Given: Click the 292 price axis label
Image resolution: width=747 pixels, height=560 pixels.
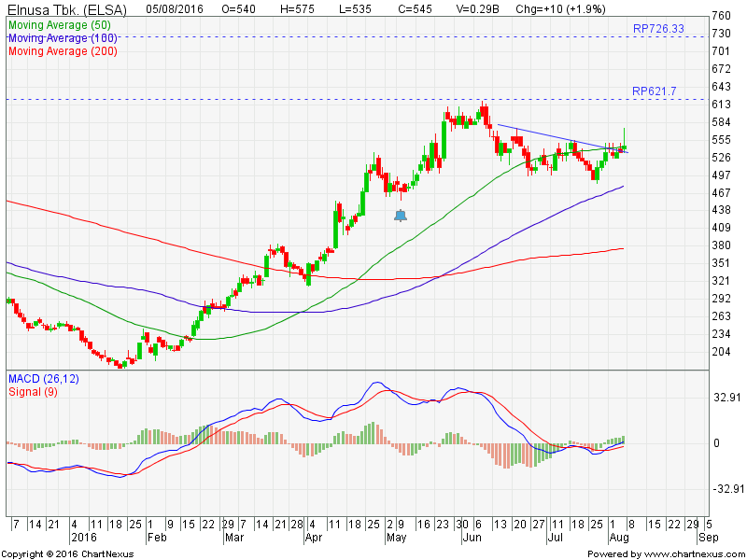Looking at the screenshot, I should pyautogui.click(x=721, y=299).
